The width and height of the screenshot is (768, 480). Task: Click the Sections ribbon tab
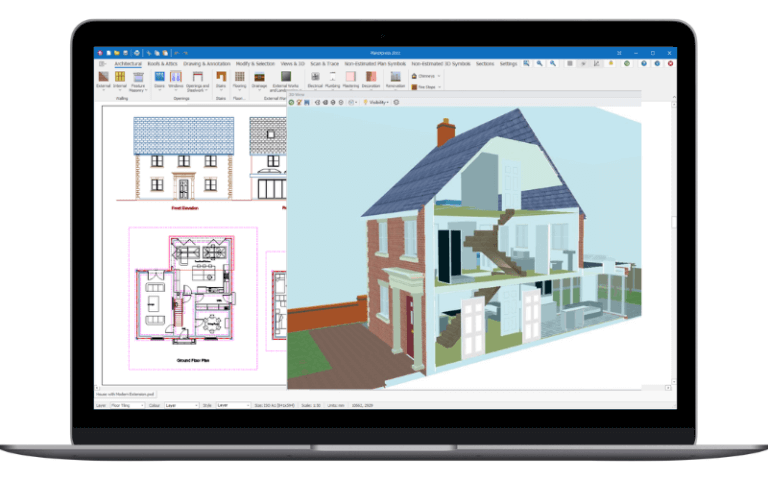tap(485, 64)
